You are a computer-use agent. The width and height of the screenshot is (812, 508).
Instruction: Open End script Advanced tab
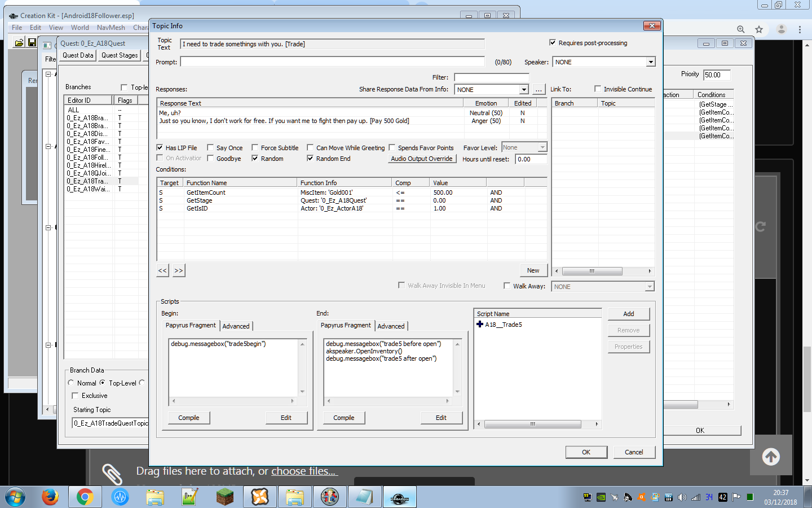[x=391, y=326]
